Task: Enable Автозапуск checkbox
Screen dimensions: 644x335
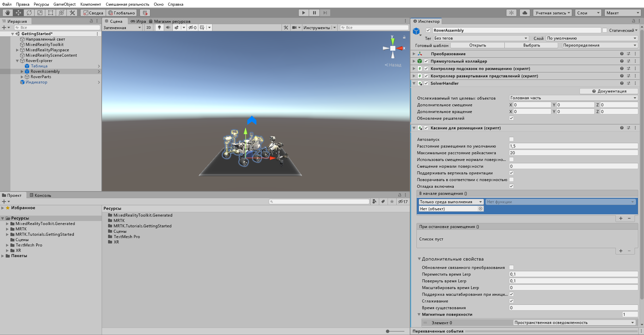Action: 511,139
